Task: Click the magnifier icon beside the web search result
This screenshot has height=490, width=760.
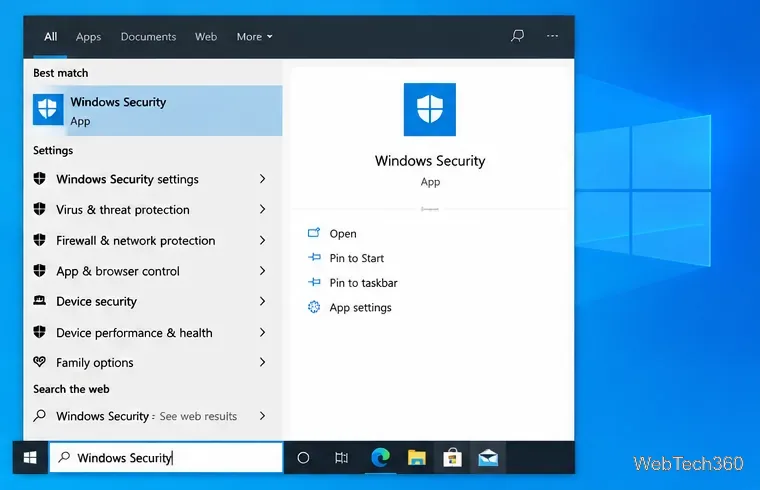Action: (x=40, y=415)
